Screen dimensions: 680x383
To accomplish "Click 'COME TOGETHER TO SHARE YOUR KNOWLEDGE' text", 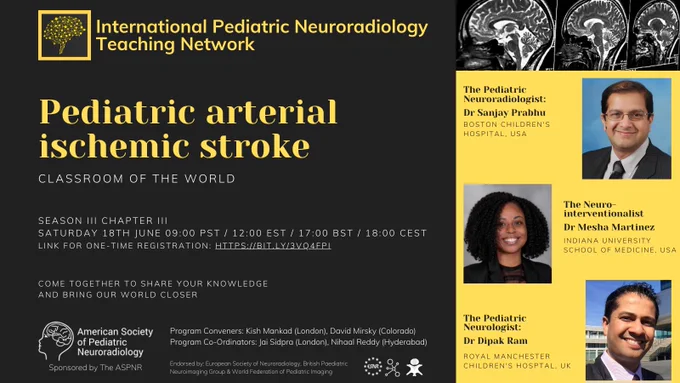I will click(153, 284).
